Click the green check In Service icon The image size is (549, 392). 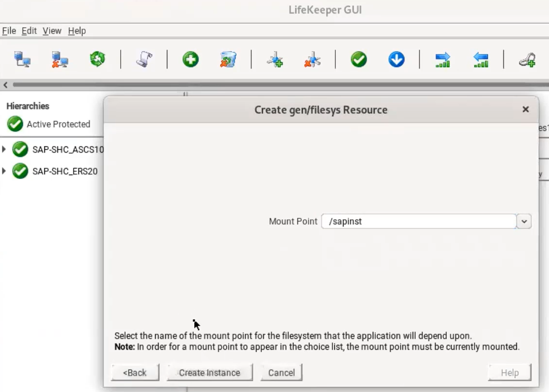(359, 59)
